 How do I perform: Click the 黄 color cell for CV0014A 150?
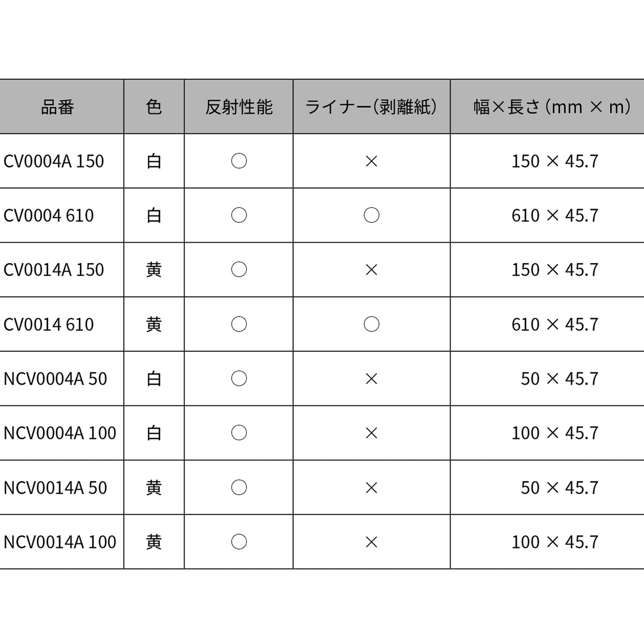(154, 270)
